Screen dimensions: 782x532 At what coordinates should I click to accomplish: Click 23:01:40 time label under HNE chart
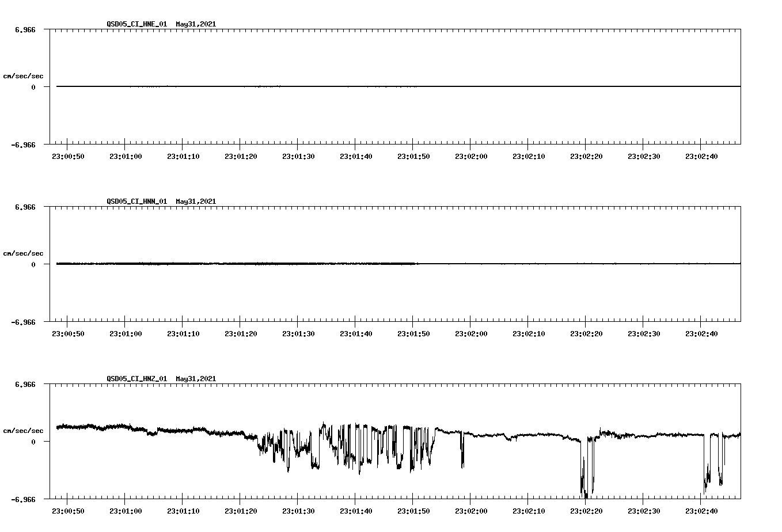click(x=356, y=157)
